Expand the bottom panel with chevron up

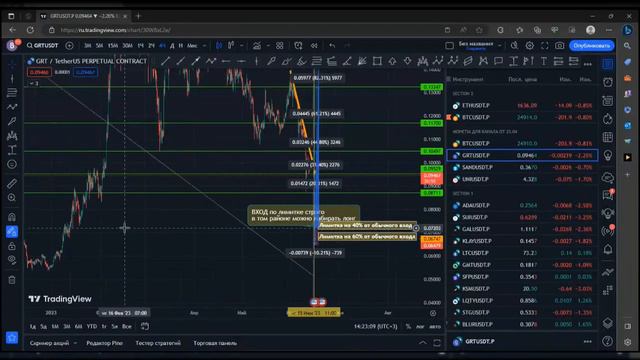pos(423,343)
